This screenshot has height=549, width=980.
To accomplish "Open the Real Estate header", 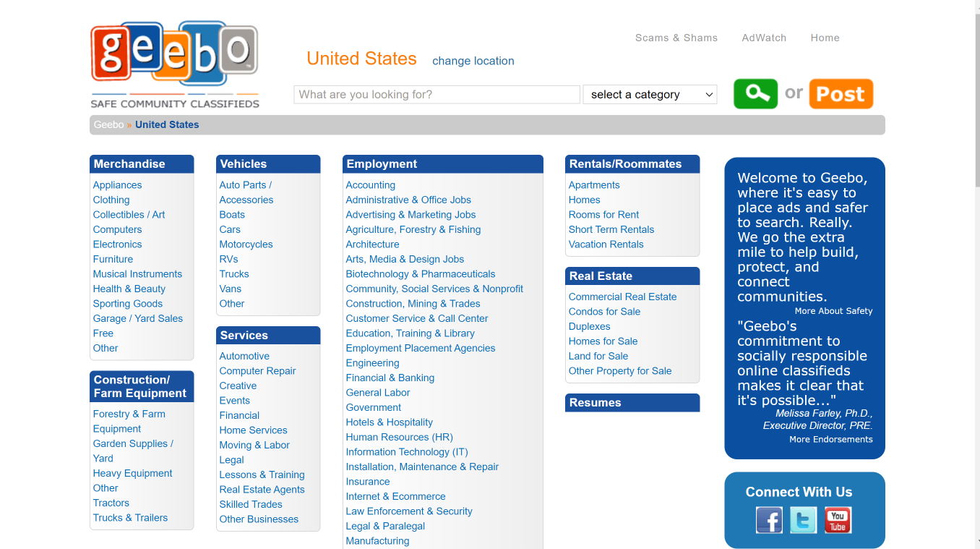I will tap(632, 276).
